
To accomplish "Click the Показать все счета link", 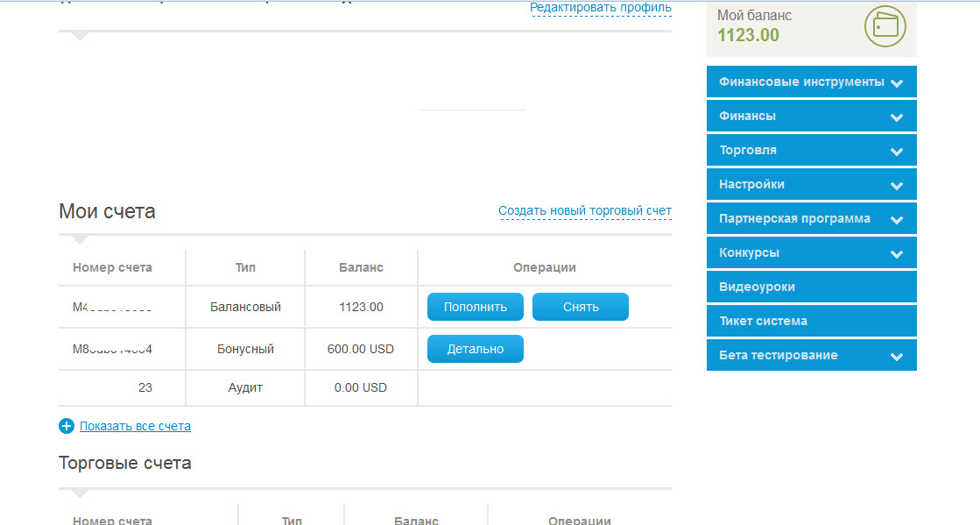I will point(135,426).
